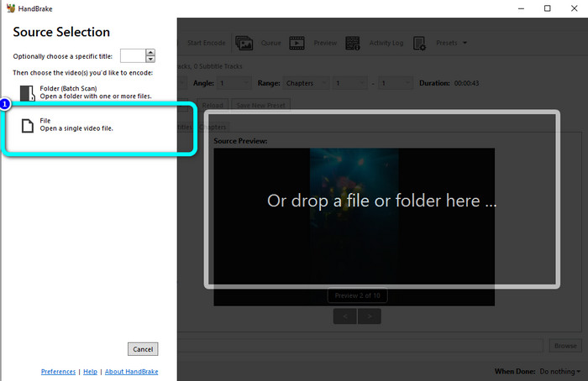Viewport: 588px width, 381px height.
Task: Open the Preferences link
Action: (58, 372)
